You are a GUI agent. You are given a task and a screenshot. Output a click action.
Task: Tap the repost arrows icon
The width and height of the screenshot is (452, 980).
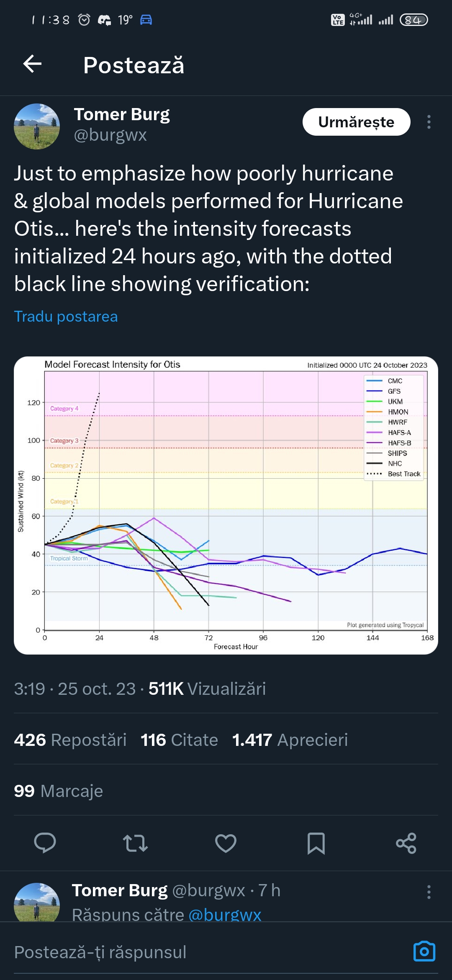pos(135,843)
